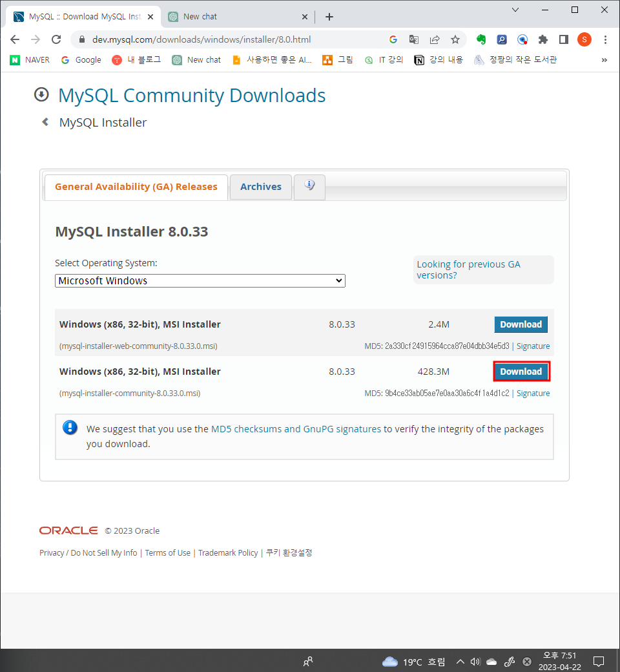Open Looking for previous GA versions link
Image resolution: width=620 pixels, height=672 pixels.
pyautogui.click(x=468, y=269)
